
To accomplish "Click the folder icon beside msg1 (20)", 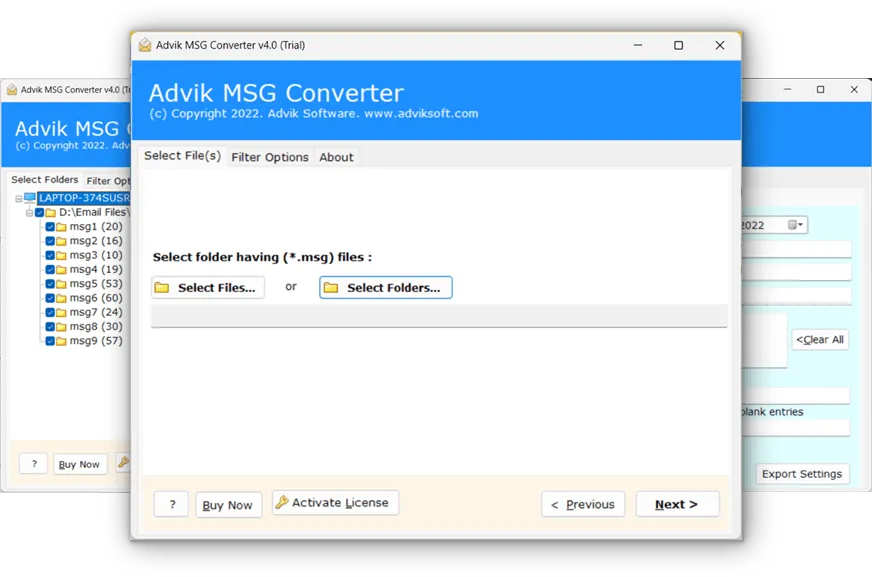I will pos(61,227).
